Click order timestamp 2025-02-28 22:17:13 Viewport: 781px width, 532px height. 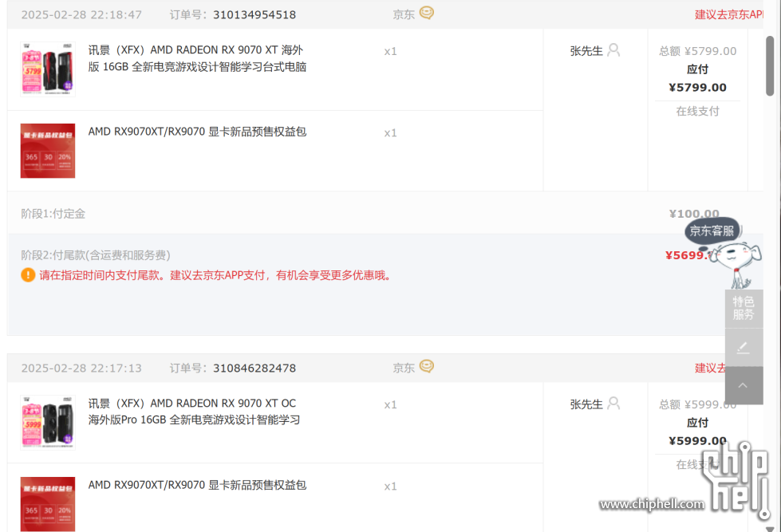point(81,368)
